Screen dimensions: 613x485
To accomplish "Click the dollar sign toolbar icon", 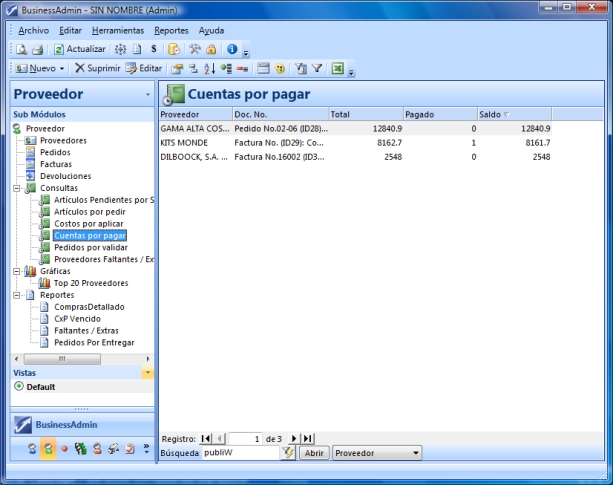I will [x=153, y=49].
